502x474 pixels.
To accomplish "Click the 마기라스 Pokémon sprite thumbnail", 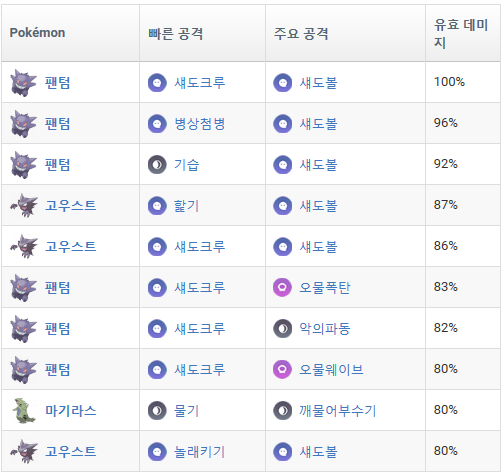I will (23, 410).
